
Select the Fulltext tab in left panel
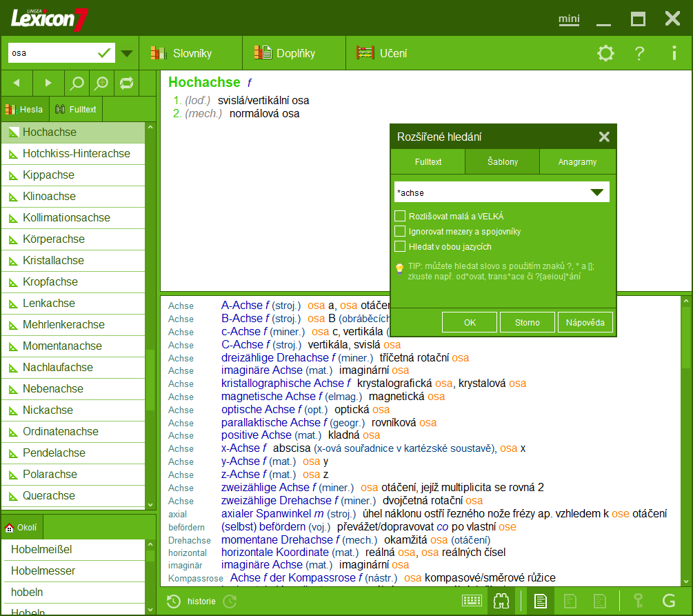76,109
